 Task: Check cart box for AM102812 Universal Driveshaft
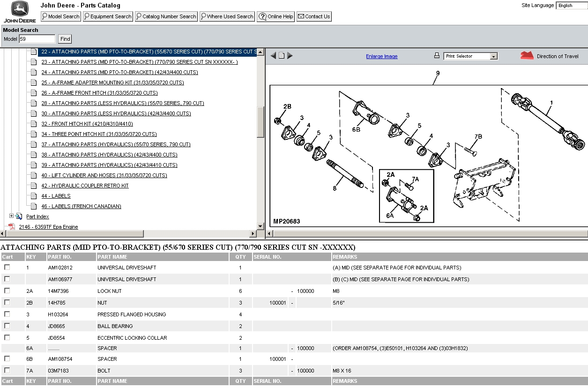(7, 267)
